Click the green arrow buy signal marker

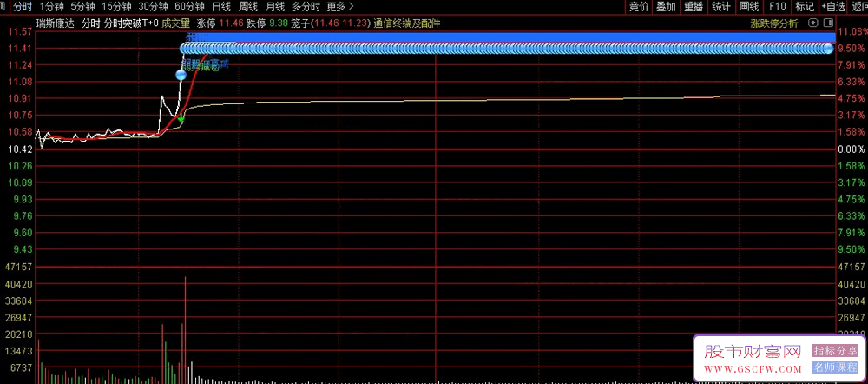(x=181, y=118)
